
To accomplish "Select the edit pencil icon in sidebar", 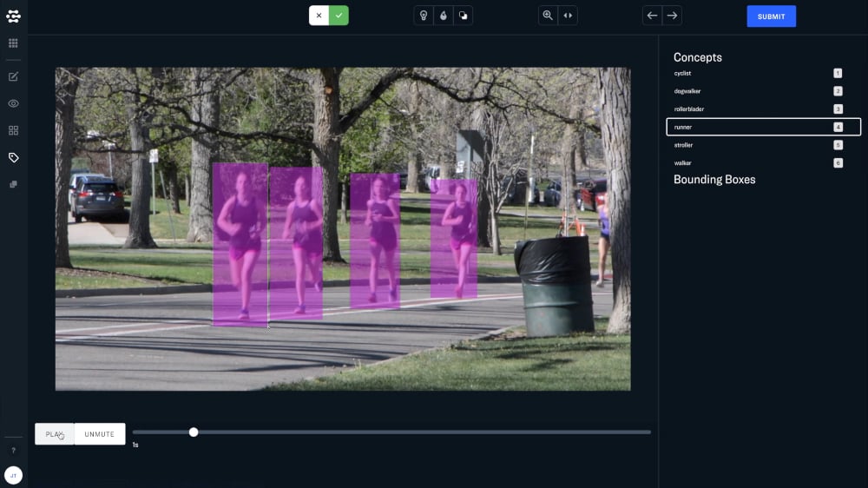I will 13,76.
